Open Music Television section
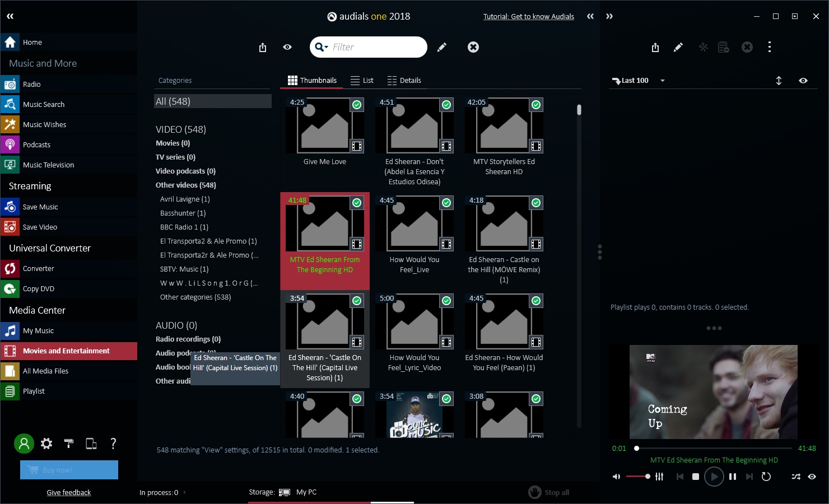829x504 pixels. (x=68, y=165)
